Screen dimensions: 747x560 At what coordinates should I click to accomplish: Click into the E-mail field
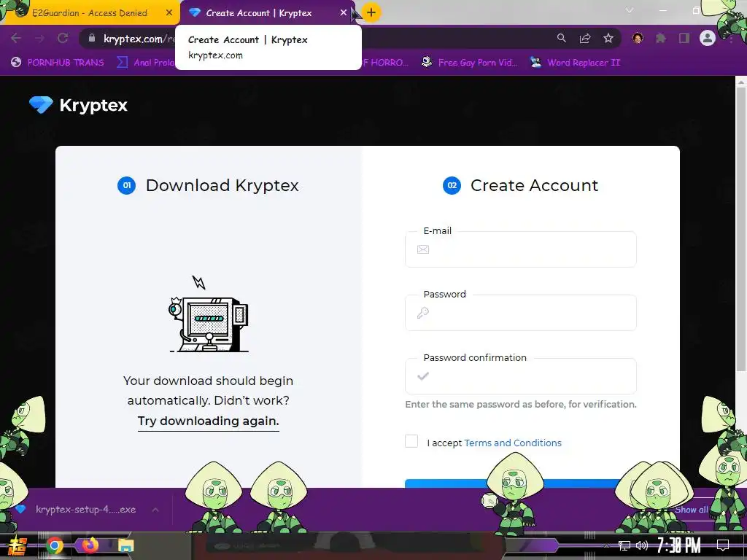521,249
